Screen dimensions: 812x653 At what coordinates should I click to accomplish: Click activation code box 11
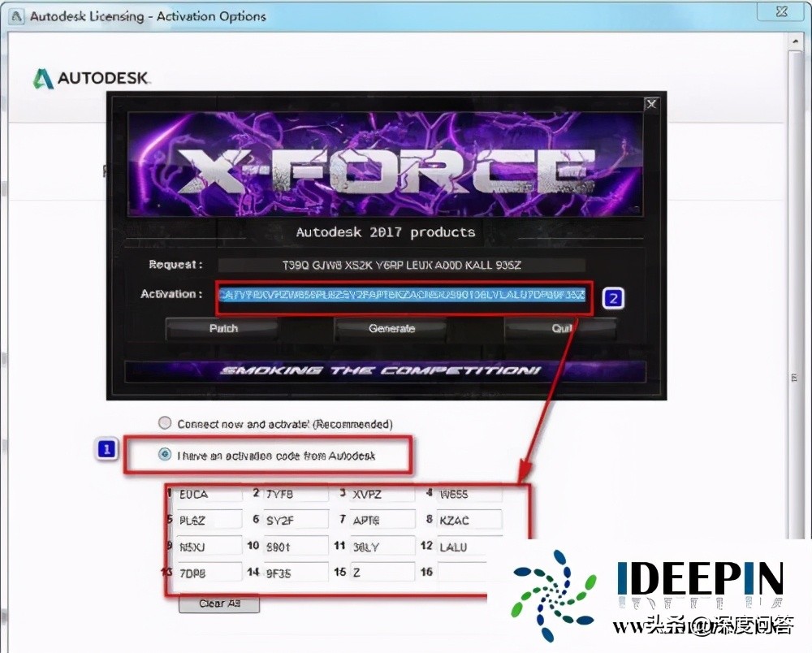(x=382, y=547)
